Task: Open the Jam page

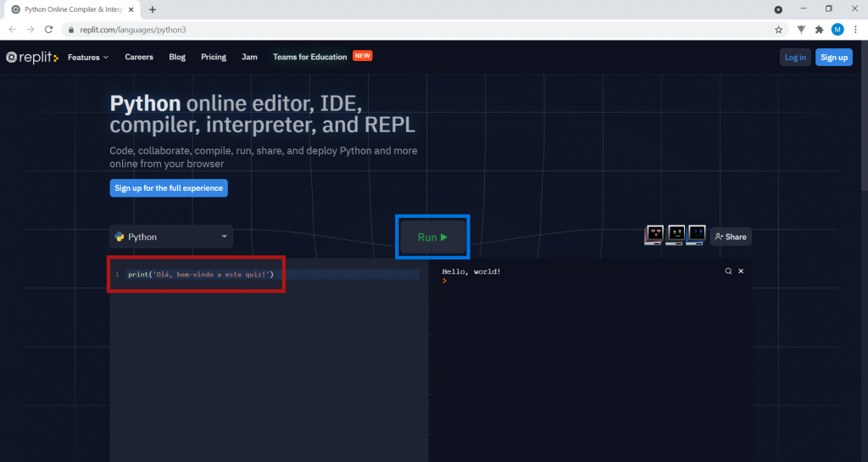Action: click(250, 57)
